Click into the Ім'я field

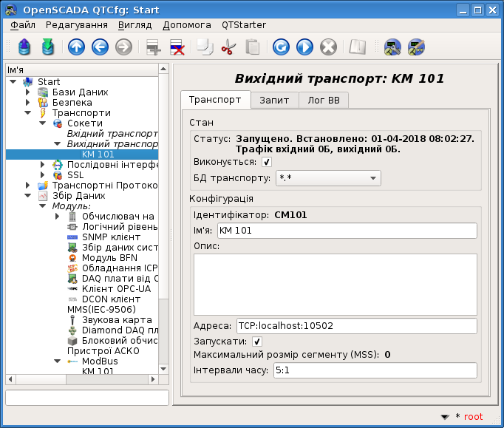[x=347, y=231]
